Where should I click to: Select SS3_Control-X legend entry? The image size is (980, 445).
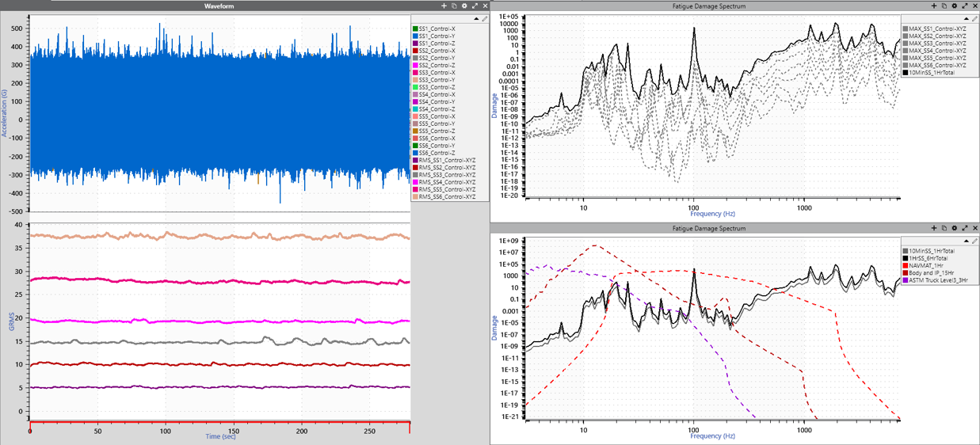coord(433,73)
